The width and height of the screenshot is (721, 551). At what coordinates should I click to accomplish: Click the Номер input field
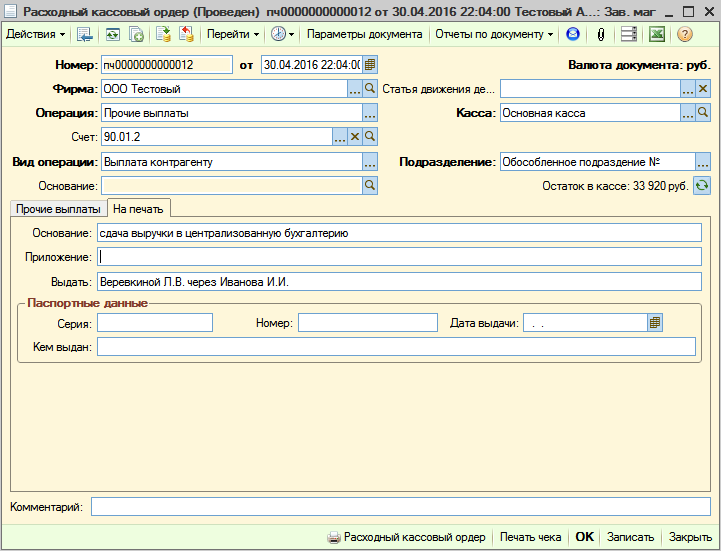pos(167,65)
